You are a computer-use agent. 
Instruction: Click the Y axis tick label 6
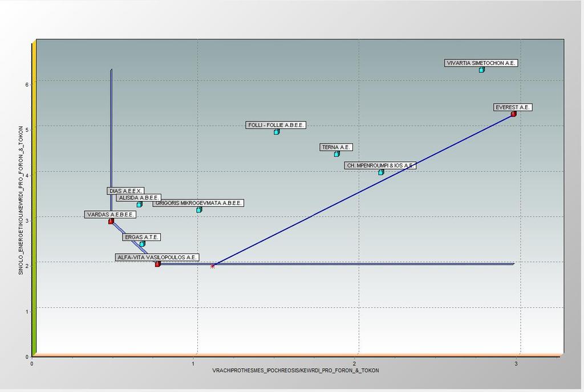pyautogui.click(x=27, y=84)
